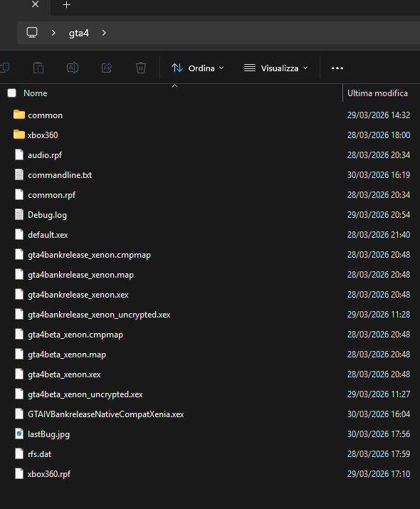Click the Share icon in toolbar
Screen dimensions: 420x509
[107, 68]
